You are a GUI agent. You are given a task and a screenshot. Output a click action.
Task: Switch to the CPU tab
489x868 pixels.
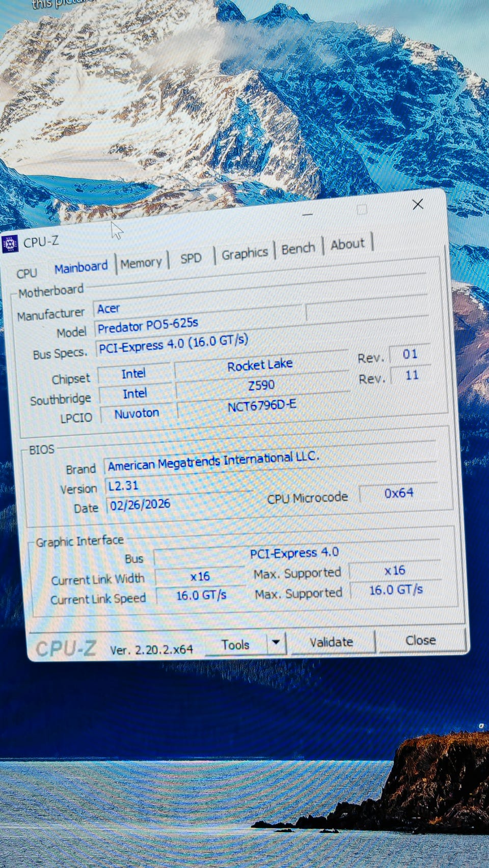tap(26, 273)
